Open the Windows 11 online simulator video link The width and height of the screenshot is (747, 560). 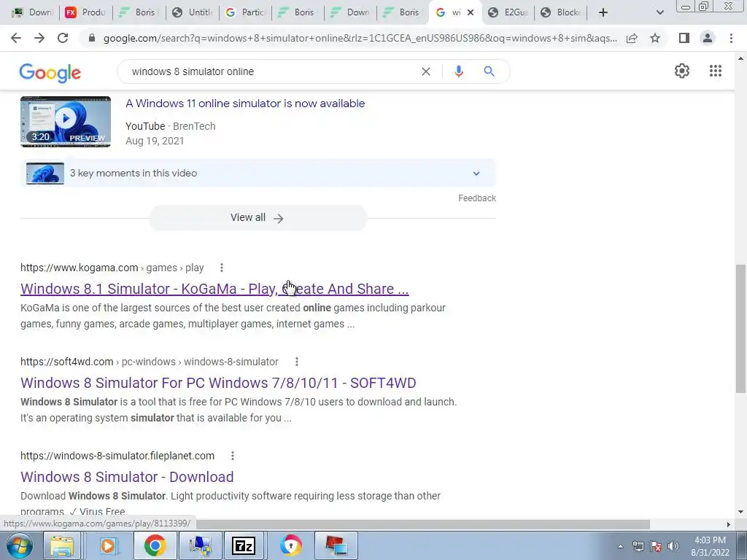tap(245, 104)
